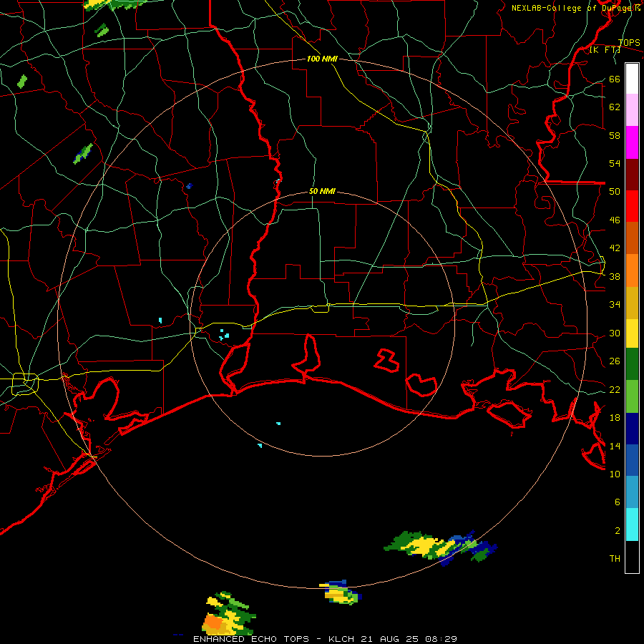Click the '10' legend value label

tap(615, 474)
